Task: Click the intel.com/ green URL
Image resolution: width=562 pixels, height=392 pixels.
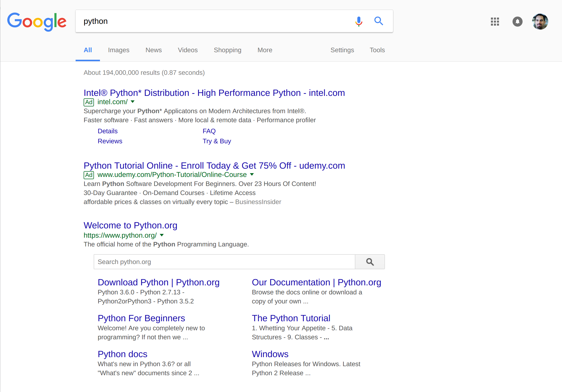Action: click(113, 102)
